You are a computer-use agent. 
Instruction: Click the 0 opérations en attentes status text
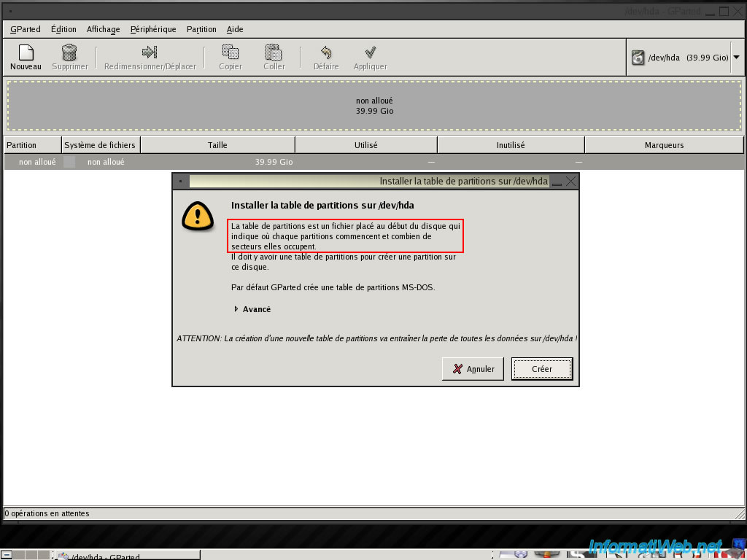click(x=47, y=513)
